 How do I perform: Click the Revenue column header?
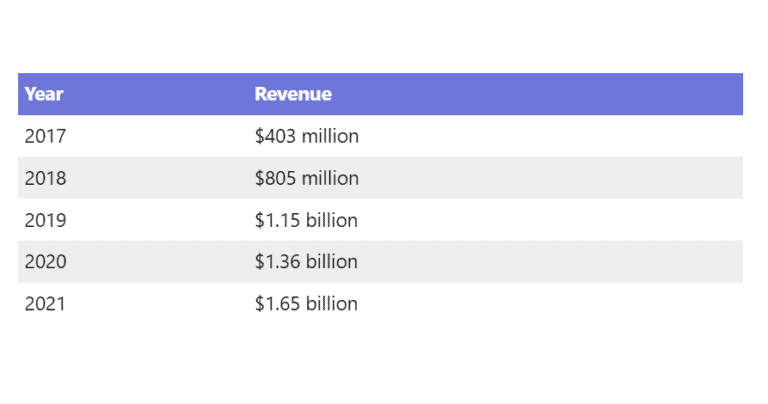(x=293, y=94)
